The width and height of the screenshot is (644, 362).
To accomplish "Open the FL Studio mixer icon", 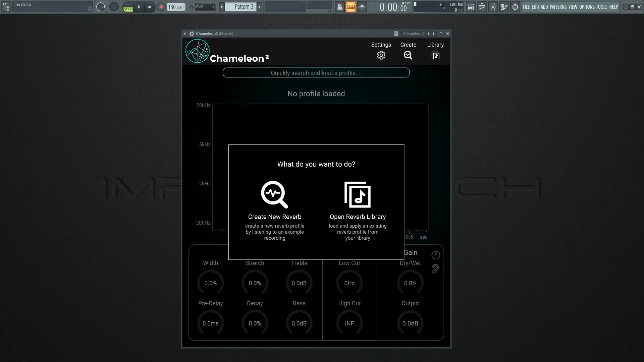I will 493,7.
